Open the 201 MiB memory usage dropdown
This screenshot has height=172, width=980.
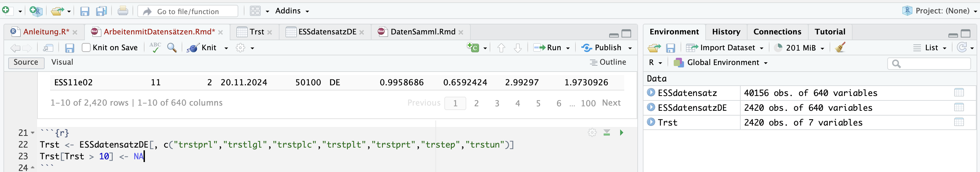click(x=799, y=48)
